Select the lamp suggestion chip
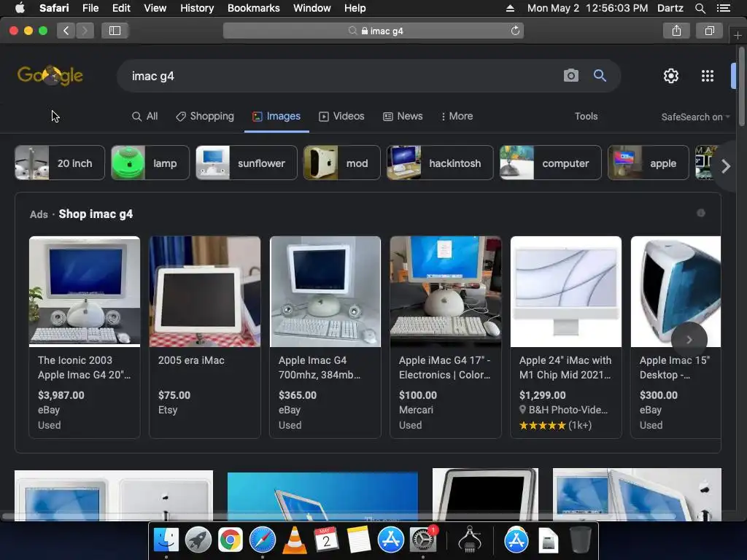 150,163
